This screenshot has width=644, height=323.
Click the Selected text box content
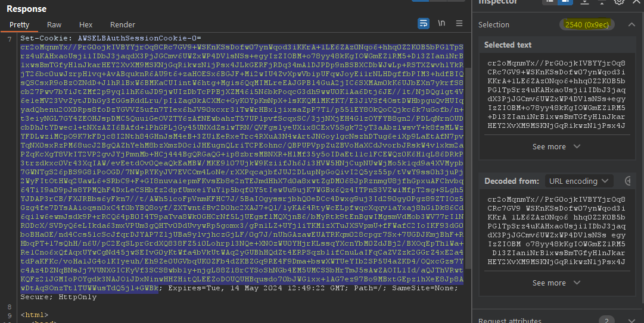pos(556,94)
